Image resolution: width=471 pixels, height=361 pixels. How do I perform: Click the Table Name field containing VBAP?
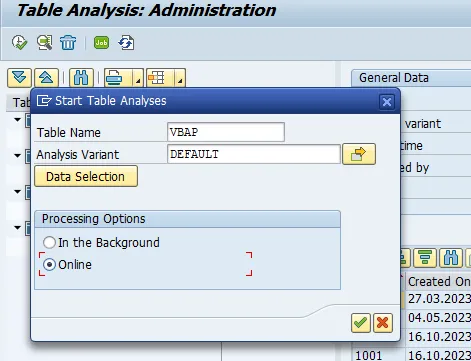(226, 132)
